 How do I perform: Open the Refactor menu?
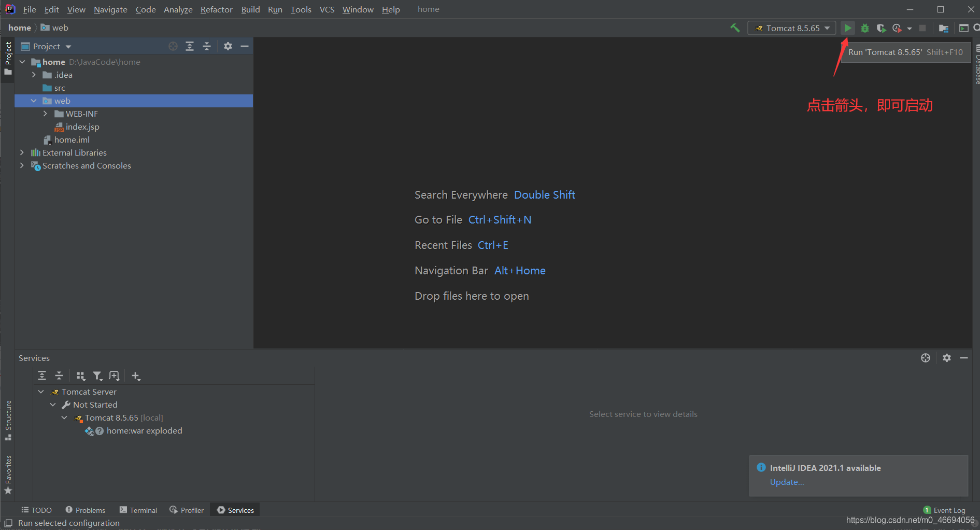[217, 9]
